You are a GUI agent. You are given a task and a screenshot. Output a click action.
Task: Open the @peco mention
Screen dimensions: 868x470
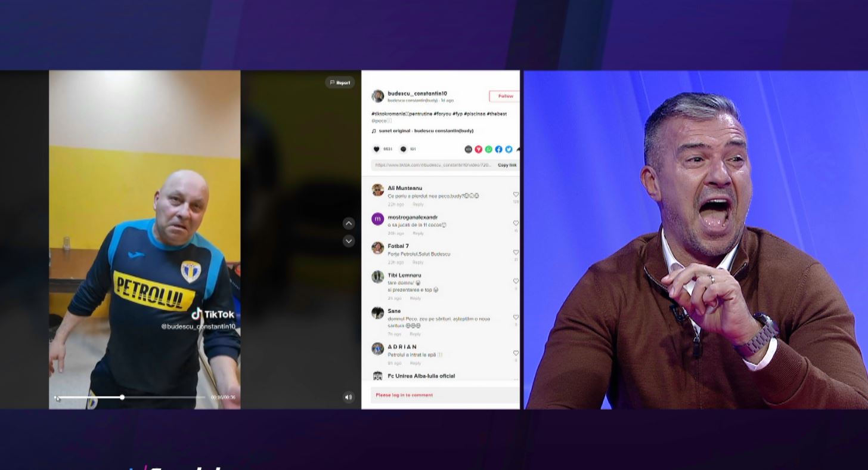(x=379, y=120)
